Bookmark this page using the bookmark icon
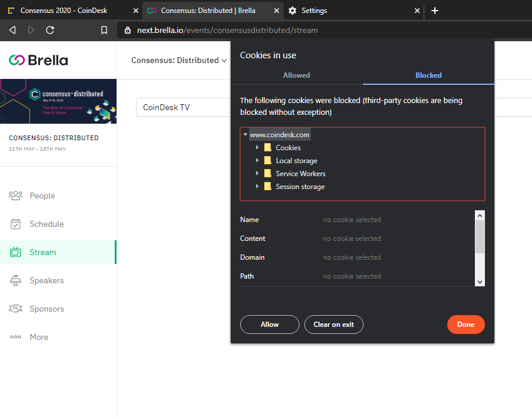This screenshot has height=417, width=532. click(x=104, y=30)
